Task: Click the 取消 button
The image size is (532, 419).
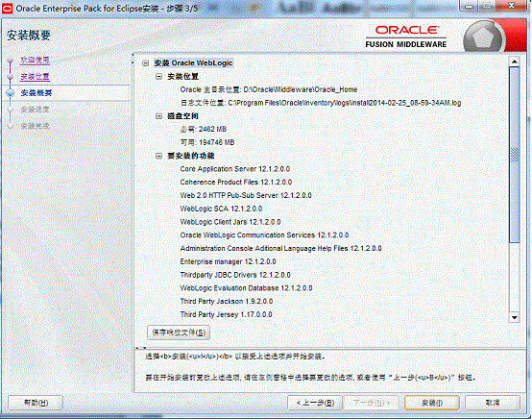Action: pos(493,403)
